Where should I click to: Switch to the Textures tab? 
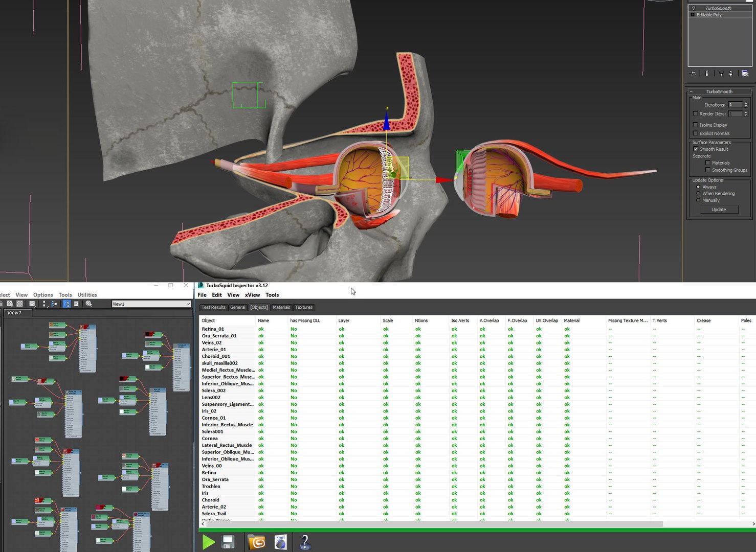tap(303, 307)
